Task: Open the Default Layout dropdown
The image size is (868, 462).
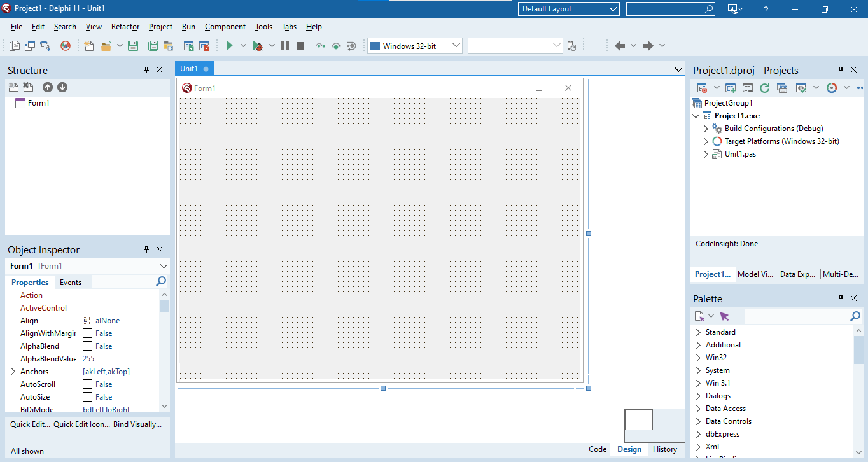Action: (x=569, y=9)
